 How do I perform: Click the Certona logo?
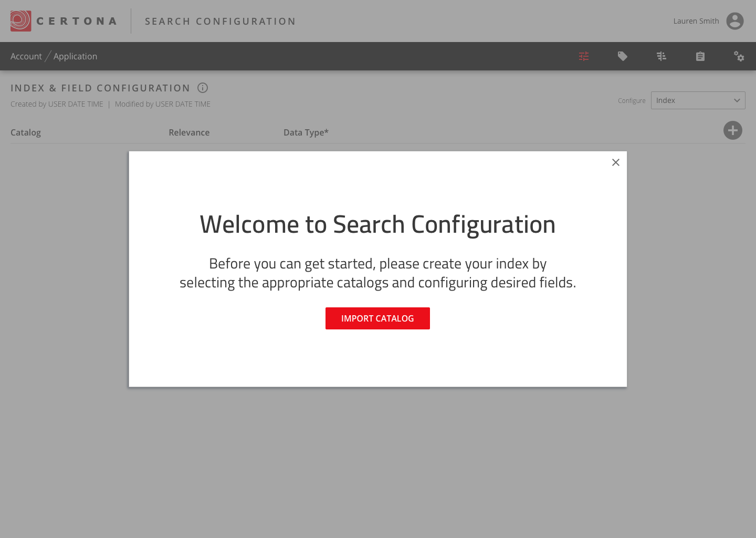pos(64,21)
